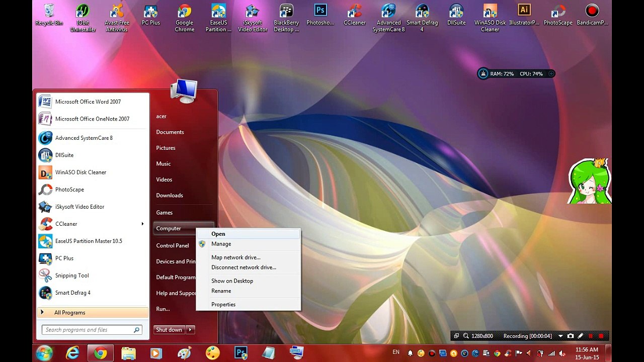This screenshot has width=644, height=362.
Task: Select the Illustrator desktop shortcut
Action: (x=524, y=15)
